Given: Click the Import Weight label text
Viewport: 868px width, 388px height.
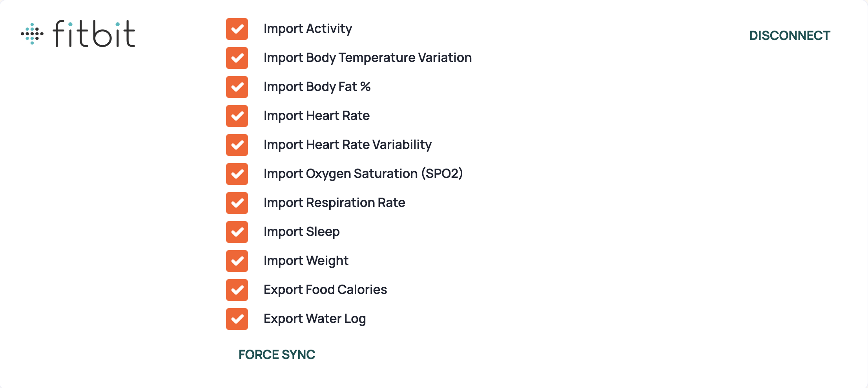Looking at the screenshot, I should 306,261.
